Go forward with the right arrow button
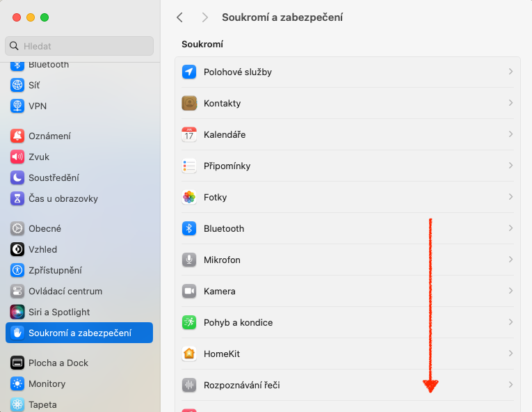Image resolution: width=532 pixels, height=412 pixels. tap(204, 17)
